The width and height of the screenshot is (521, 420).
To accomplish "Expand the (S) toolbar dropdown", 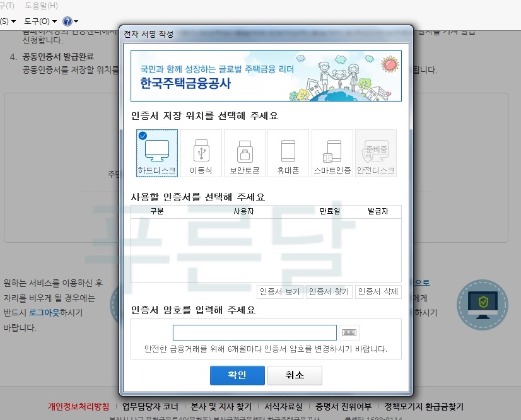I will click(8, 21).
